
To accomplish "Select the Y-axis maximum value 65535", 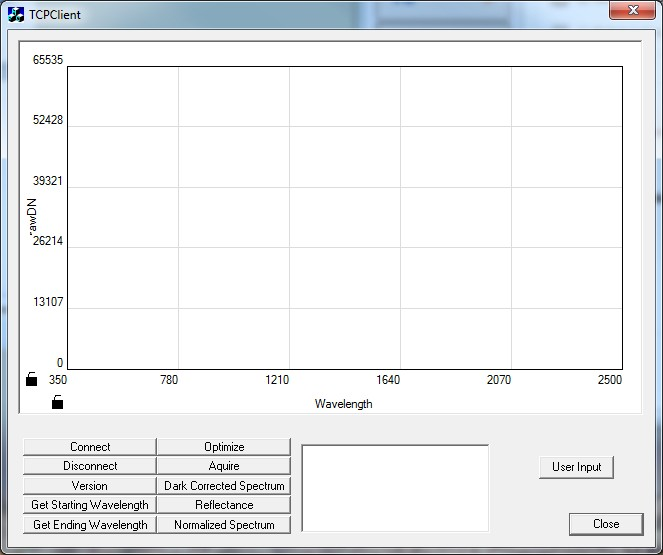I will (x=48, y=60).
